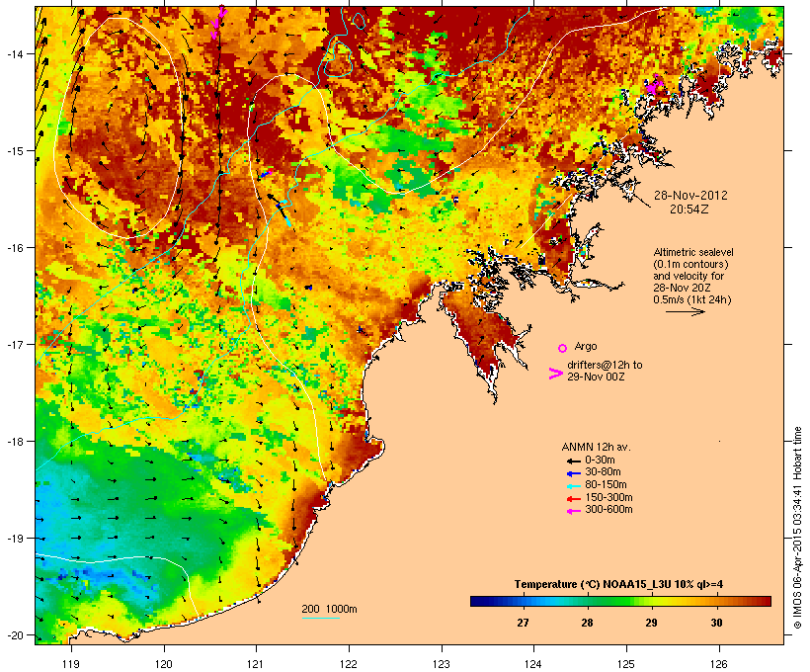Click the '(0.1m contours)' text
The width and height of the screenshot is (810, 672).
coord(690,264)
